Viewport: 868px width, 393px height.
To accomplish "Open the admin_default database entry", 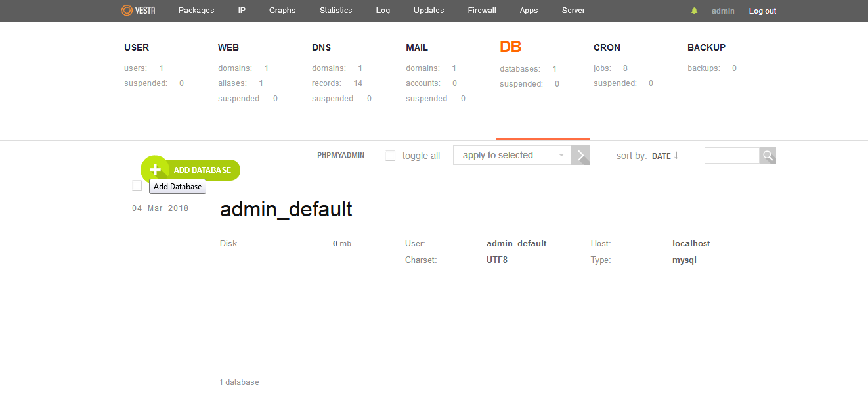I will [286, 210].
